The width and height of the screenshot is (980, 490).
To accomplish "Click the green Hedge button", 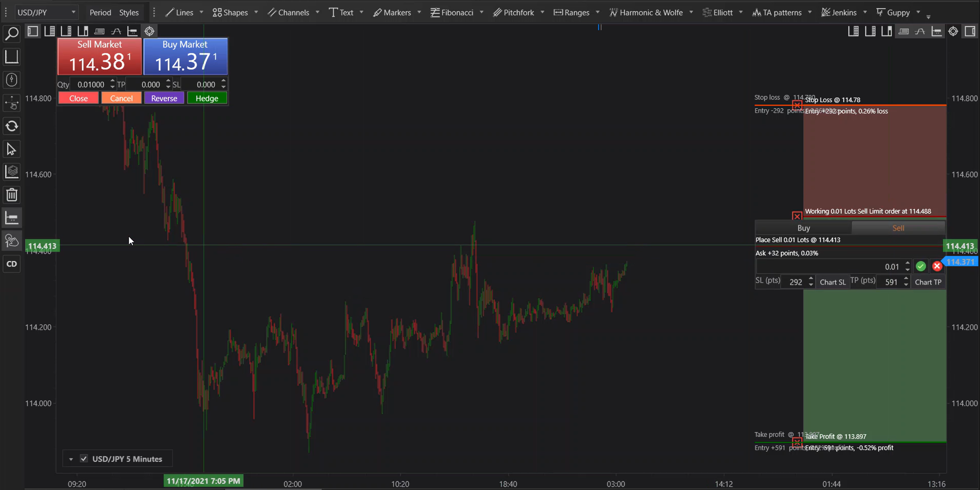I will pyautogui.click(x=207, y=98).
